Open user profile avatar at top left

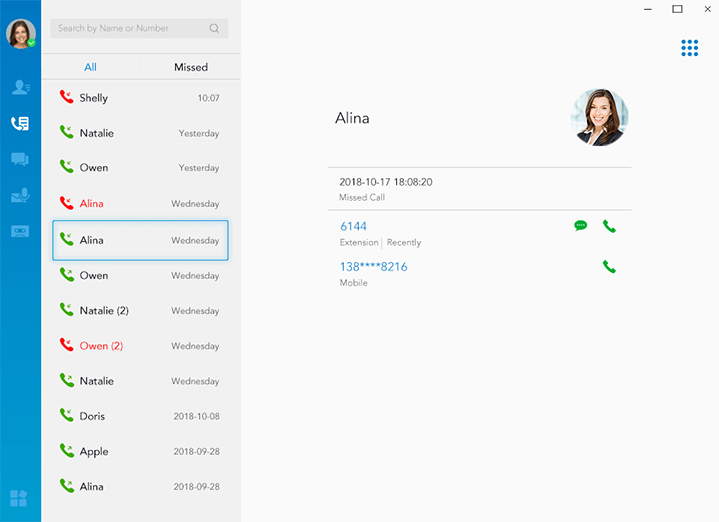[x=20, y=33]
